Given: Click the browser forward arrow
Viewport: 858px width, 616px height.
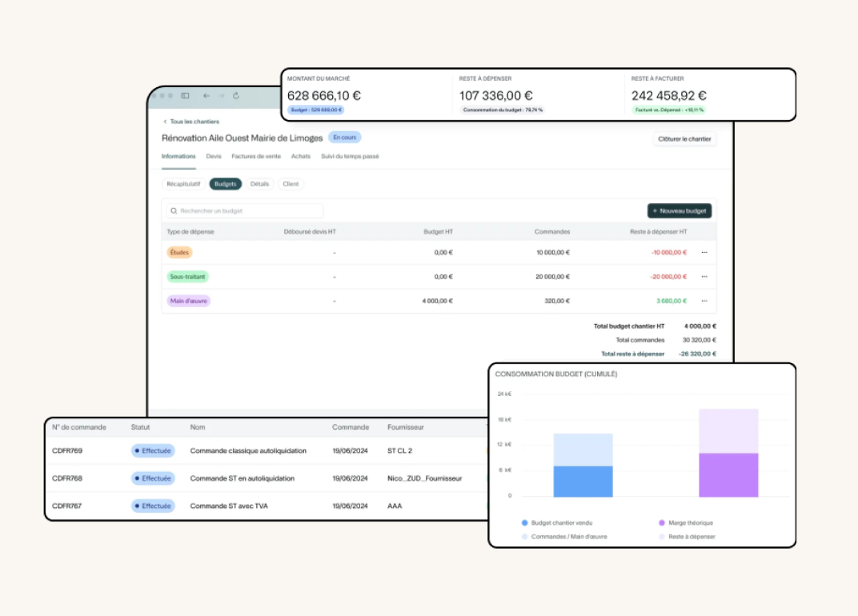Looking at the screenshot, I should point(221,96).
